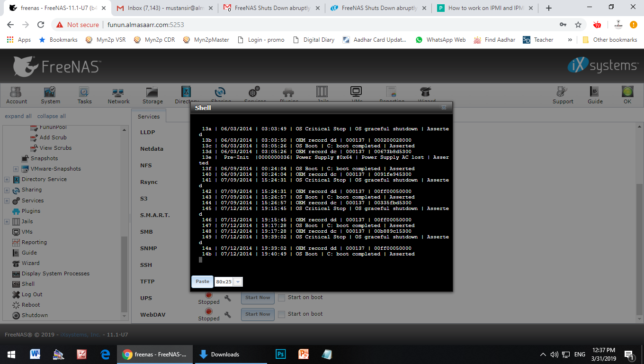Start the UPS service now
This screenshot has height=364, width=644.
click(258, 298)
